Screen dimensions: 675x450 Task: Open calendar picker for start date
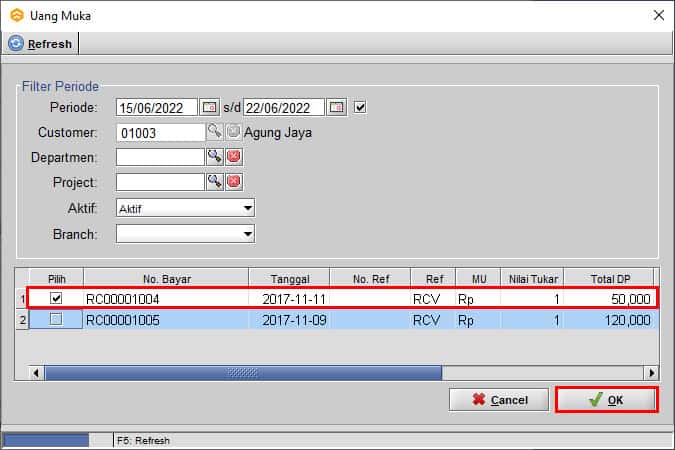pos(209,107)
